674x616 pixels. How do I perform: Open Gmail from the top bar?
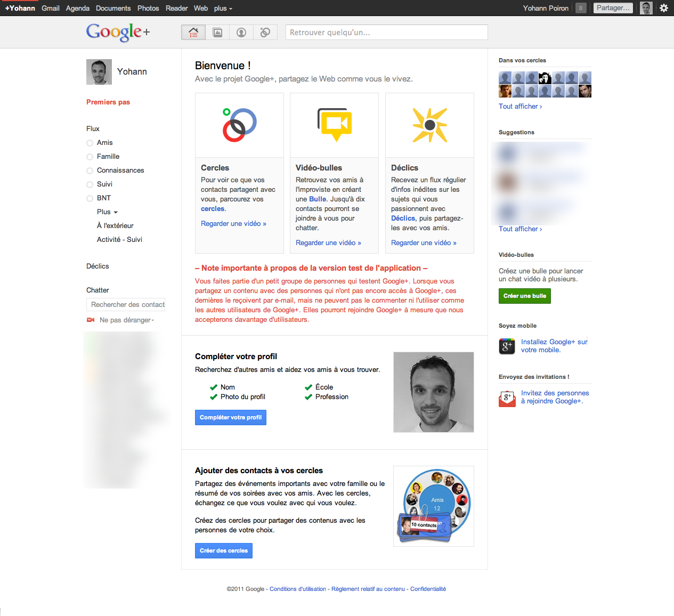[51, 8]
